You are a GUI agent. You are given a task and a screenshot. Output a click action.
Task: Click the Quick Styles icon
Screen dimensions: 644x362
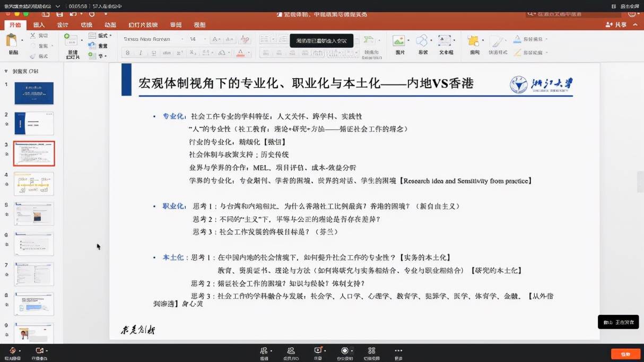coord(497,41)
